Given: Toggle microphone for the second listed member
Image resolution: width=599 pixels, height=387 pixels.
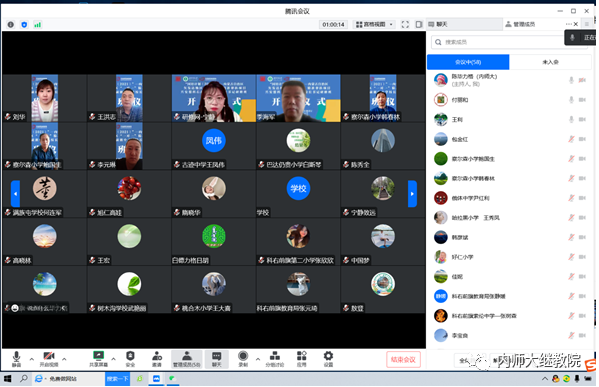Looking at the screenshot, I should [x=571, y=100].
